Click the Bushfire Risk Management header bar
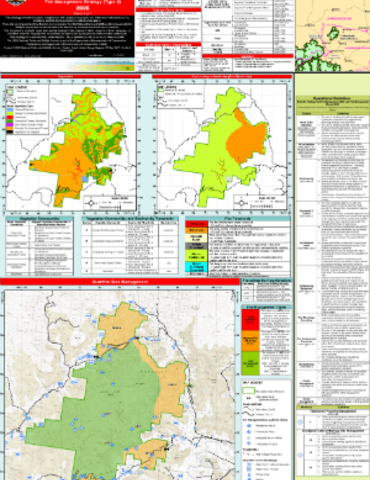This screenshot has width=370, height=480. tap(120, 282)
